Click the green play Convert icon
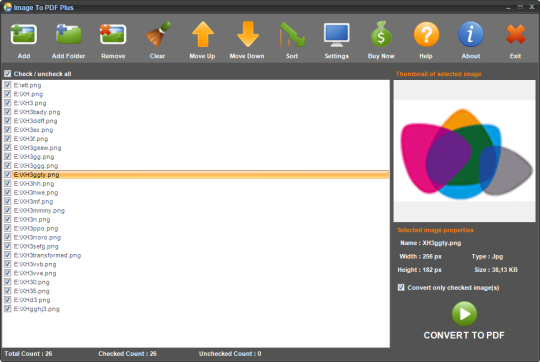 point(464,314)
